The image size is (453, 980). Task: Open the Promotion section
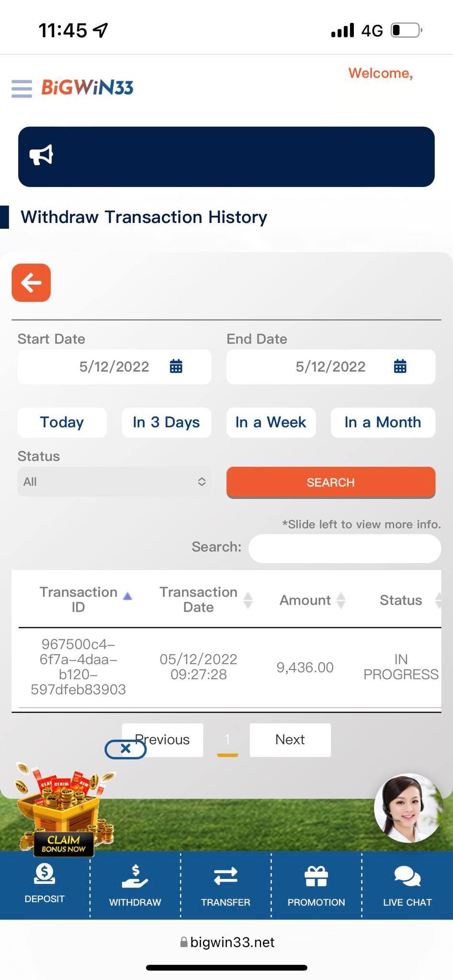316,885
